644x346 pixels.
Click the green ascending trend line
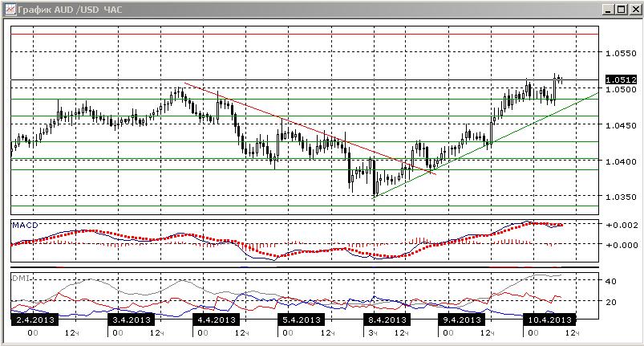[484, 146]
